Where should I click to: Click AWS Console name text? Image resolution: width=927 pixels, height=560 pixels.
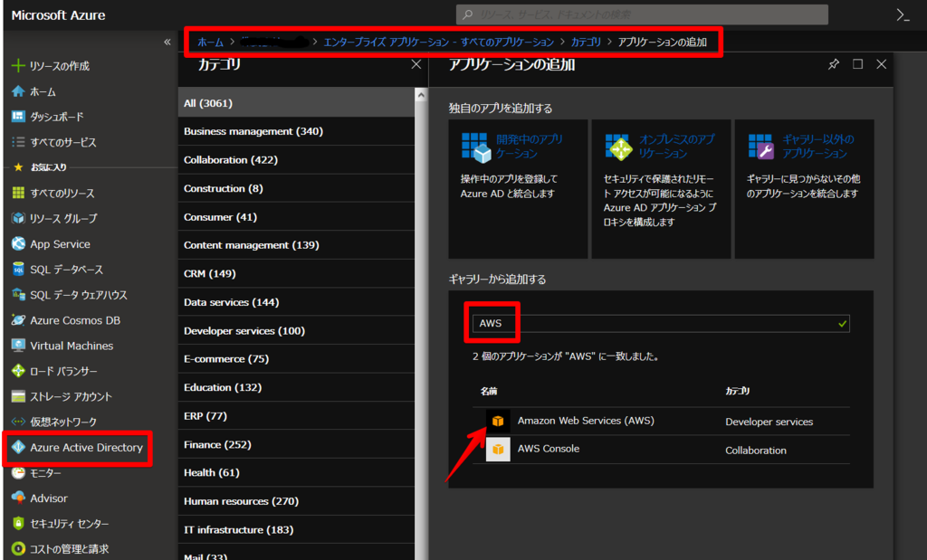click(x=549, y=449)
